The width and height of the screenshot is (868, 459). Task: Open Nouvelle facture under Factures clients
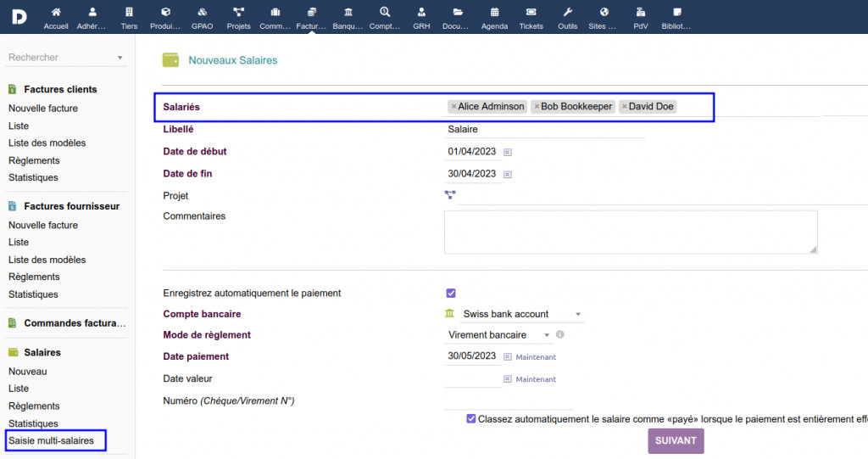coord(43,109)
